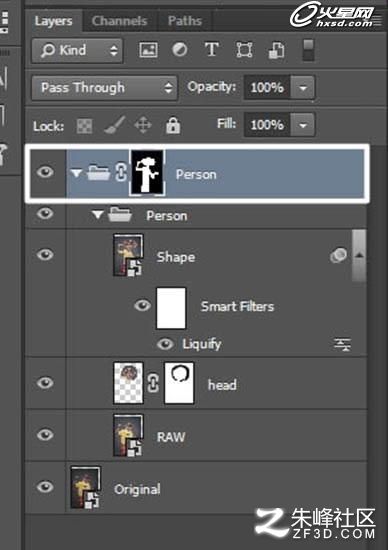
Task: Select the Person group mask thumbnail
Action: click(x=147, y=173)
